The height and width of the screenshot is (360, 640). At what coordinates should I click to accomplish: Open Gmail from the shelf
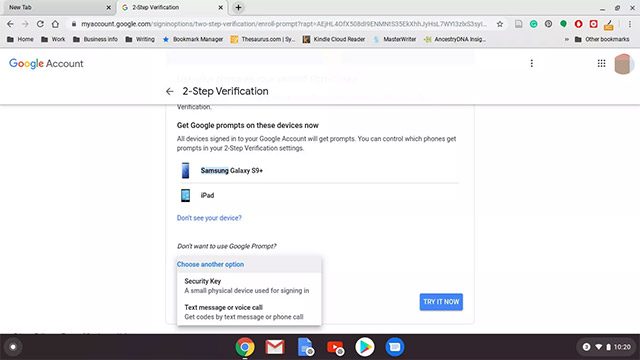coord(275,347)
